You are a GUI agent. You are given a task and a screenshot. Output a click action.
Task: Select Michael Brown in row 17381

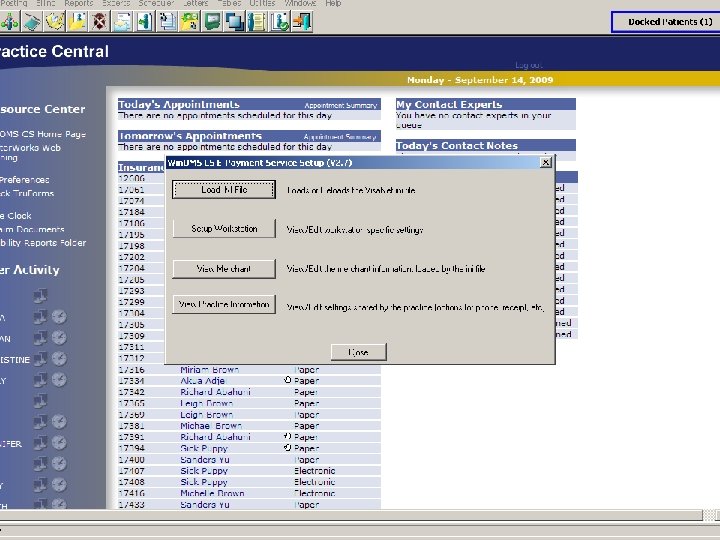point(211,426)
